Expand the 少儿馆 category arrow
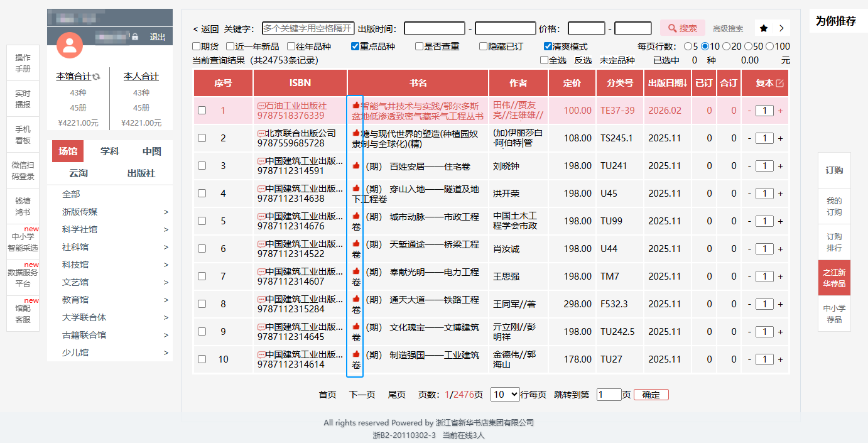 coord(166,353)
